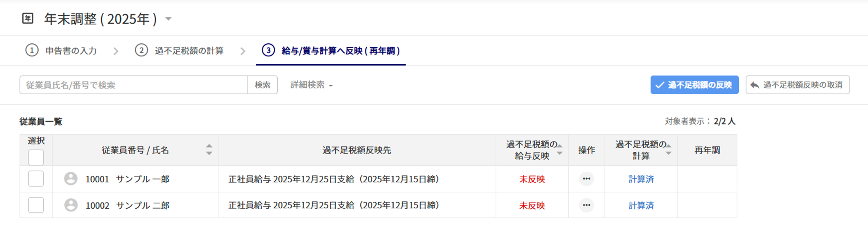The image size is (868, 252).
Task: Click the year-end adjustment calendar icon
Action: [28, 18]
